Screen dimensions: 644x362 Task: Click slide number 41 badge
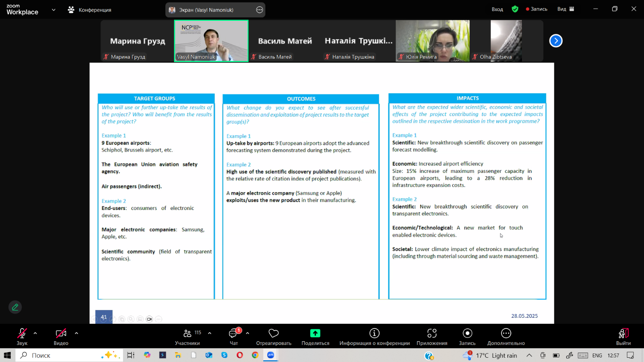[x=104, y=317]
